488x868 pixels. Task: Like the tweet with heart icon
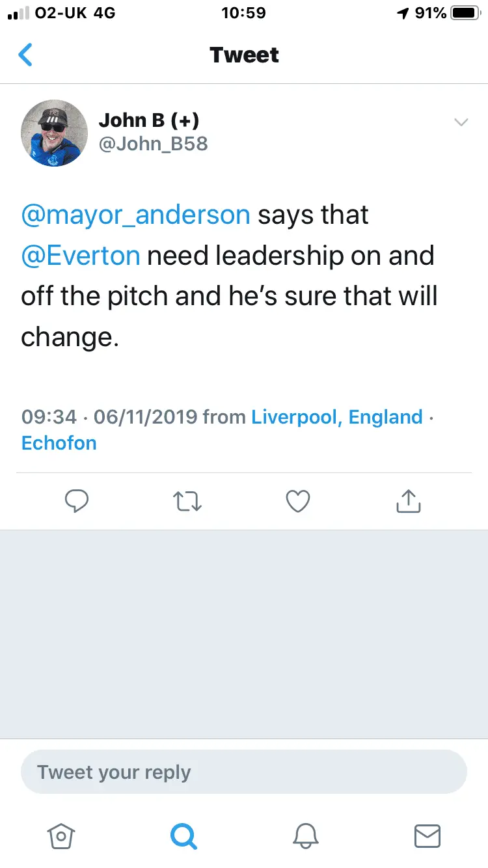pyautogui.click(x=298, y=501)
